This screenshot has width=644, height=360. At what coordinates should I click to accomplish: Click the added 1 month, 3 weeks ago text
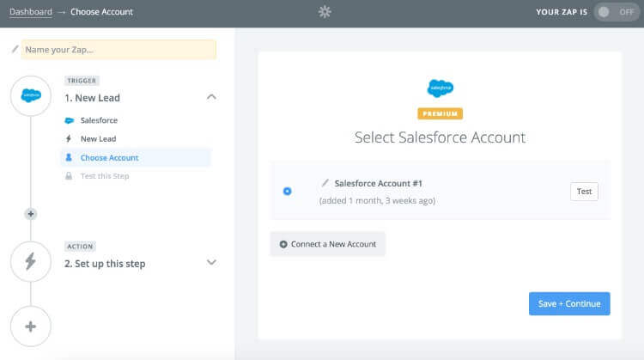click(377, 200)
